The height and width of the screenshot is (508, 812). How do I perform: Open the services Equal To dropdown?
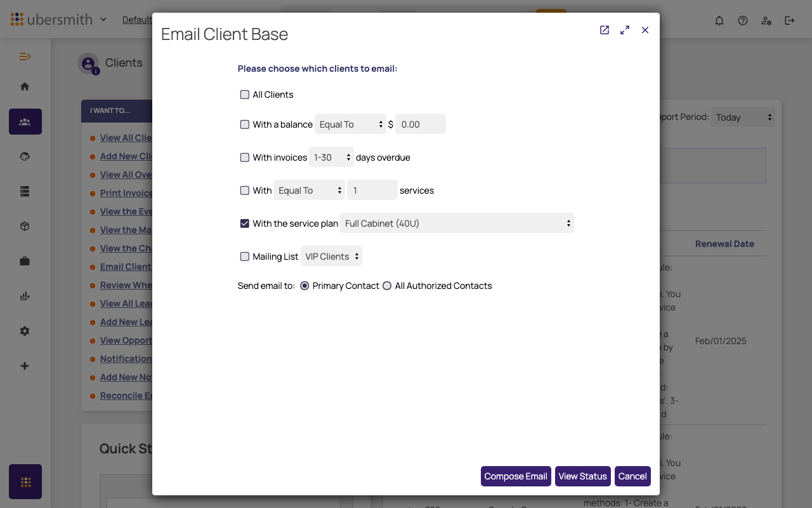pyautogui.click(x=309, y=190)
